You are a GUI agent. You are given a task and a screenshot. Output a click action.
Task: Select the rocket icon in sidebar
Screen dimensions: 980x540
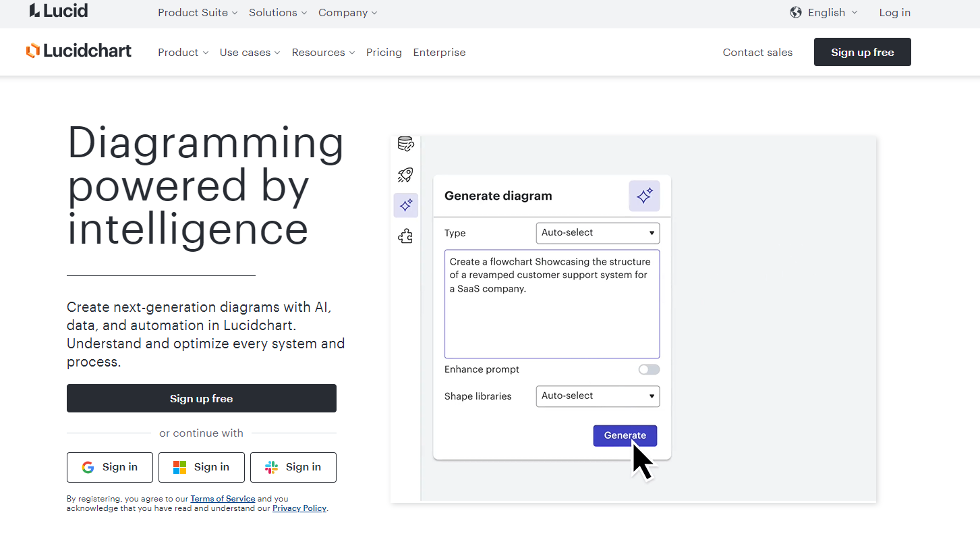[x=405, y=175]
